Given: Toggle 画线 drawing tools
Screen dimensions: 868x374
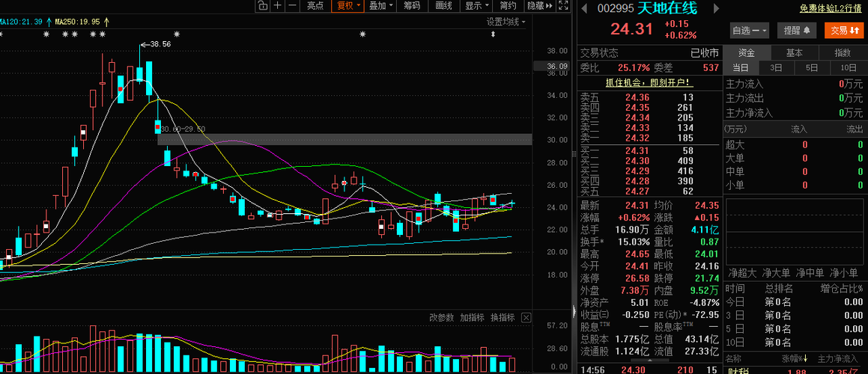Looking at the screenshot, I should 443,5.
